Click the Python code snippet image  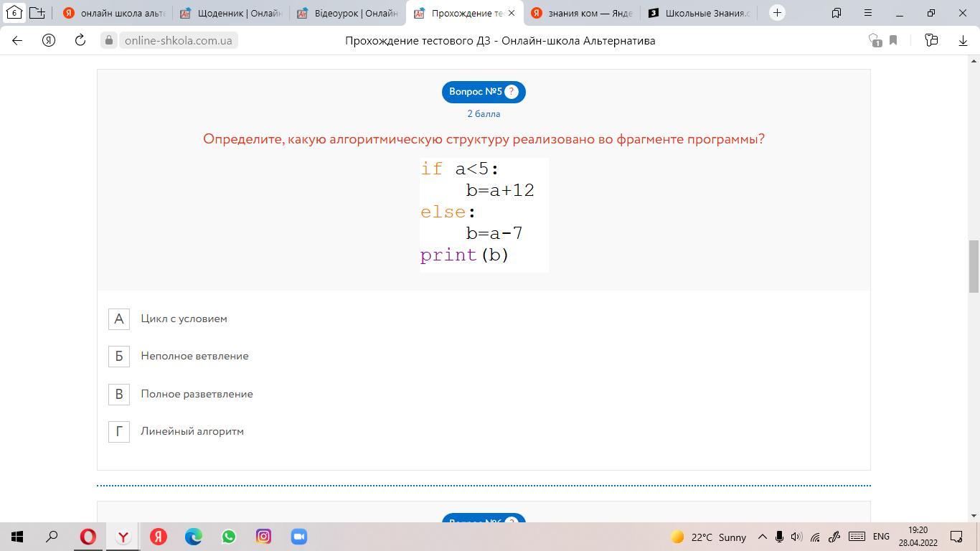click(484, 215)
